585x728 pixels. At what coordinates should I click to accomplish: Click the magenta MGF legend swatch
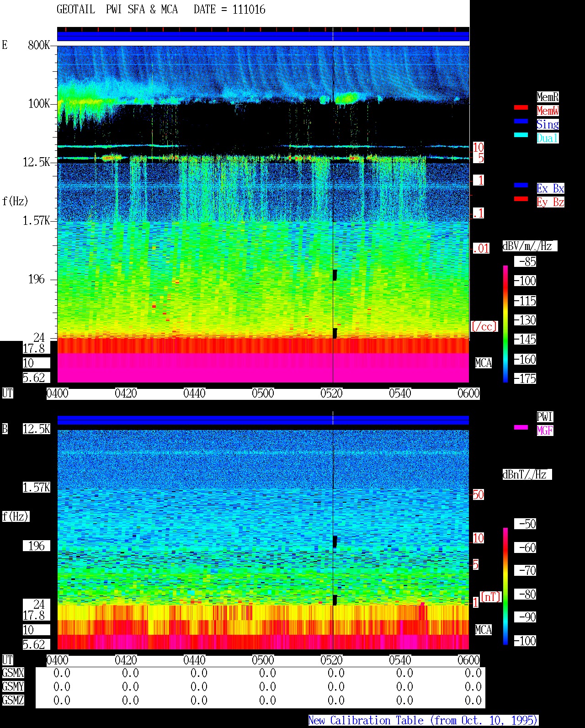tap(521, 427)
